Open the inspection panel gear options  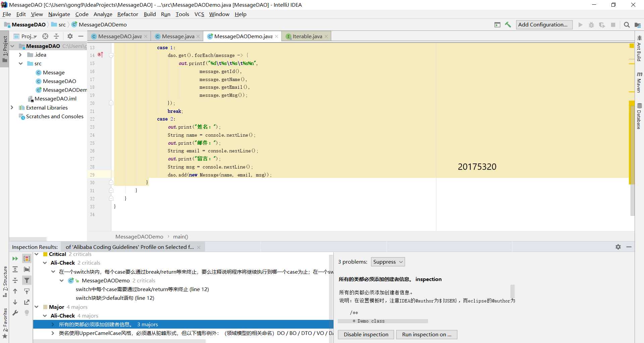(x=618, y=247)
